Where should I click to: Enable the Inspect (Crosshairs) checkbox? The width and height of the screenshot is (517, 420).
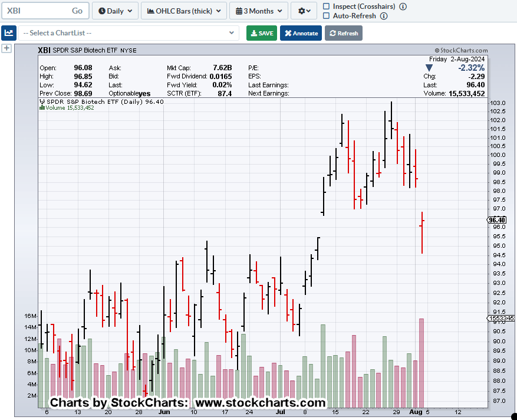point(327,6)
